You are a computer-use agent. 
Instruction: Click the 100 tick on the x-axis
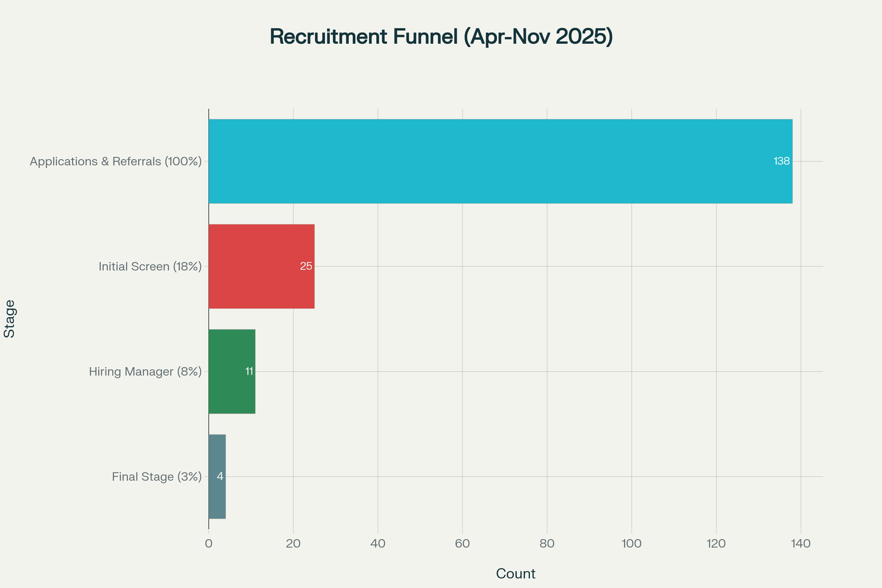[x=631, y=544]
